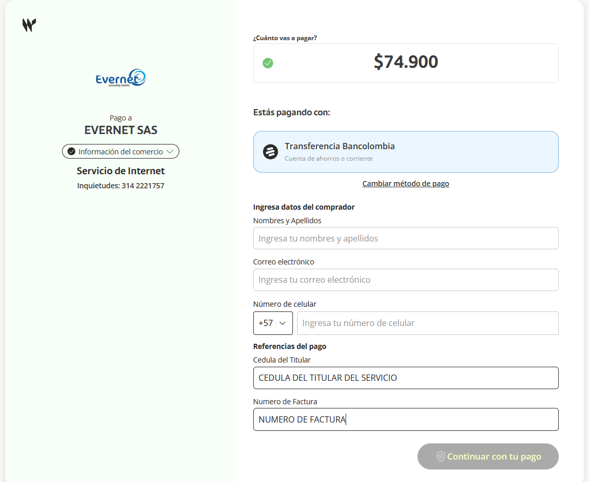This screenshot has height=482, width=589.
Task: Select the Cedula del Titular field
Action: click(x=406, y=378)
